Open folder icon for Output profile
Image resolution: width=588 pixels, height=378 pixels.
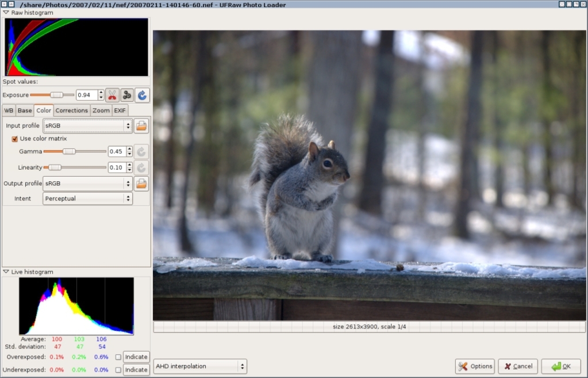click(141, 184)
